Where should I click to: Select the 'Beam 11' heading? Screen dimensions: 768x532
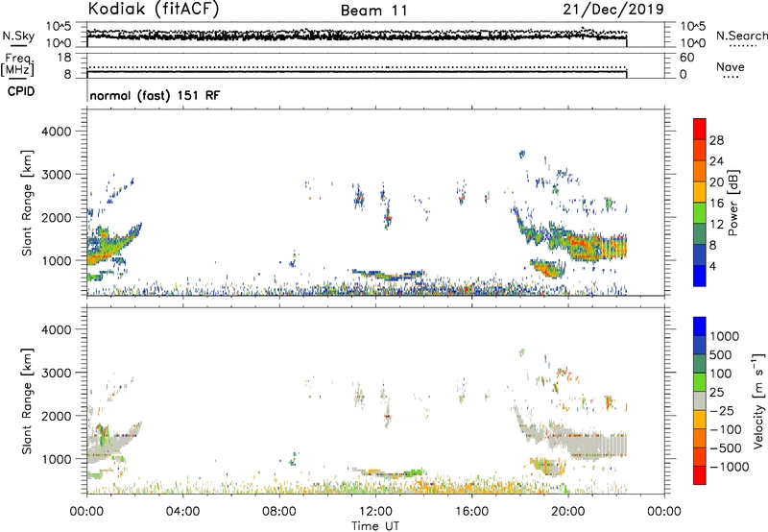(374, 11)
